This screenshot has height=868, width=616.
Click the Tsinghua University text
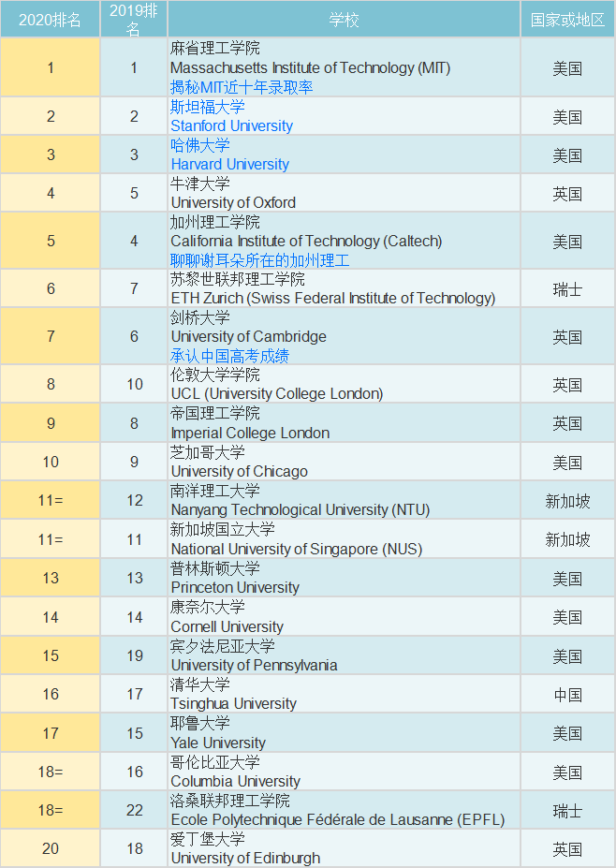233,703
